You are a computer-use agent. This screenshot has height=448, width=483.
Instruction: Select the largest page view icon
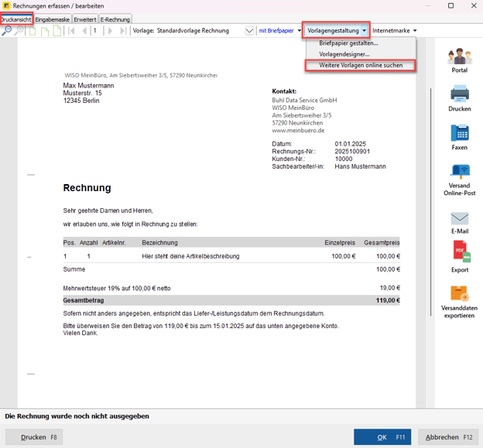pyautogui.click(x=57, y=31)
